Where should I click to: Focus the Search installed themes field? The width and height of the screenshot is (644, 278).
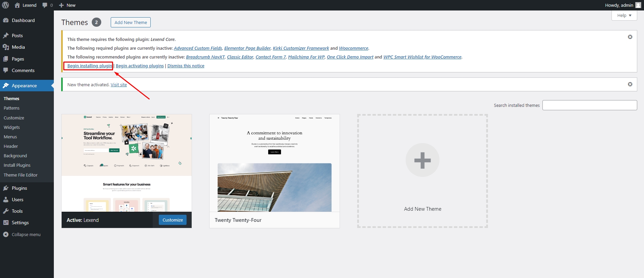click(x=590, y=105)
